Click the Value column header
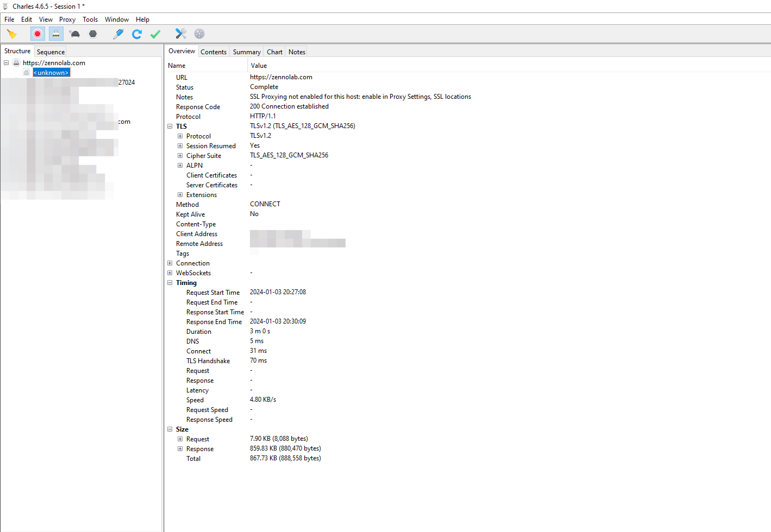Image resolution: width=771 pixels, height=532 pixels. pyautogui.click(x=509, y=66)
